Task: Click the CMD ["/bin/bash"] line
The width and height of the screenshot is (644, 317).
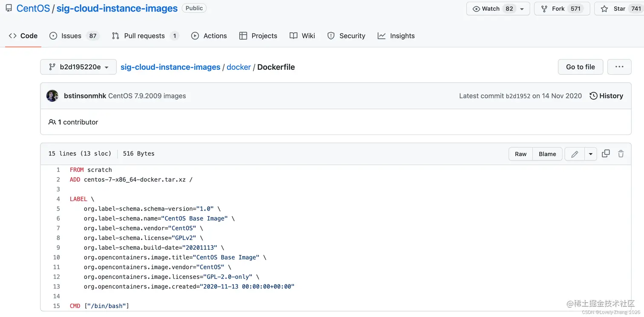Action: coord(99,306)
